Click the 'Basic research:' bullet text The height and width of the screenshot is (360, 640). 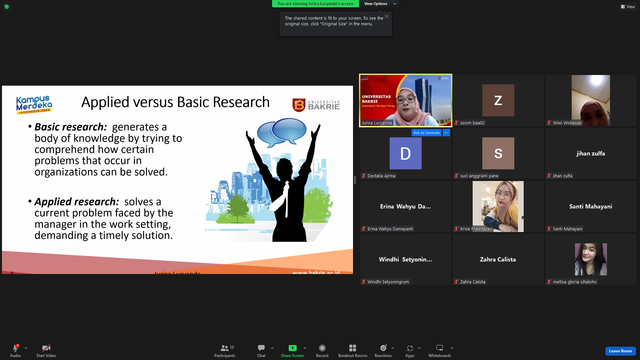click(x=71, y=127)
